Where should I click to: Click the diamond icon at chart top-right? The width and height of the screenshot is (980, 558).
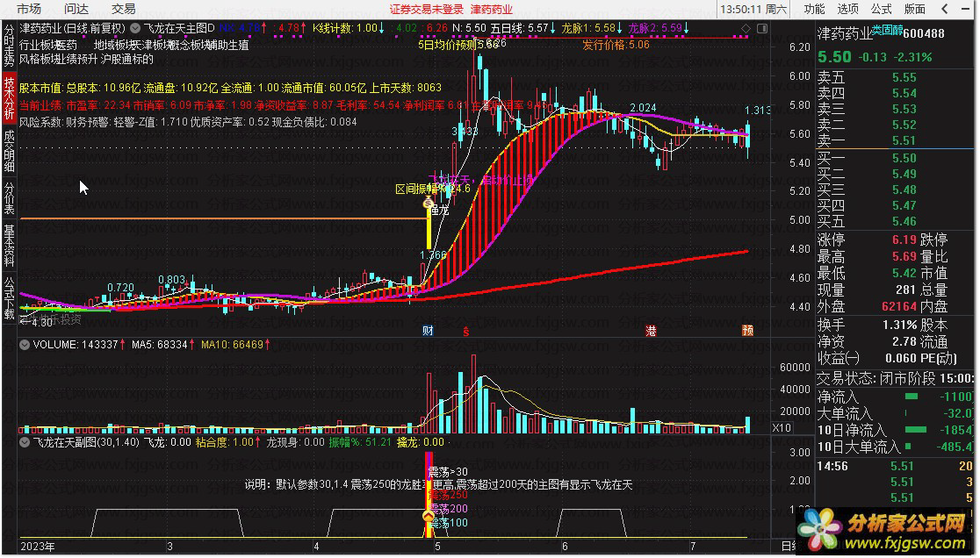746,29
